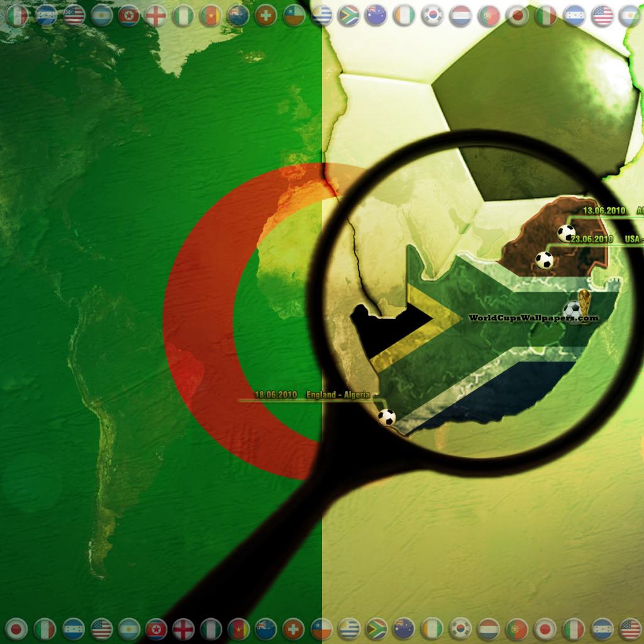Click the Ivory Coast flag in bottom row
Screen dimensions: 644x644
(432, 628)
